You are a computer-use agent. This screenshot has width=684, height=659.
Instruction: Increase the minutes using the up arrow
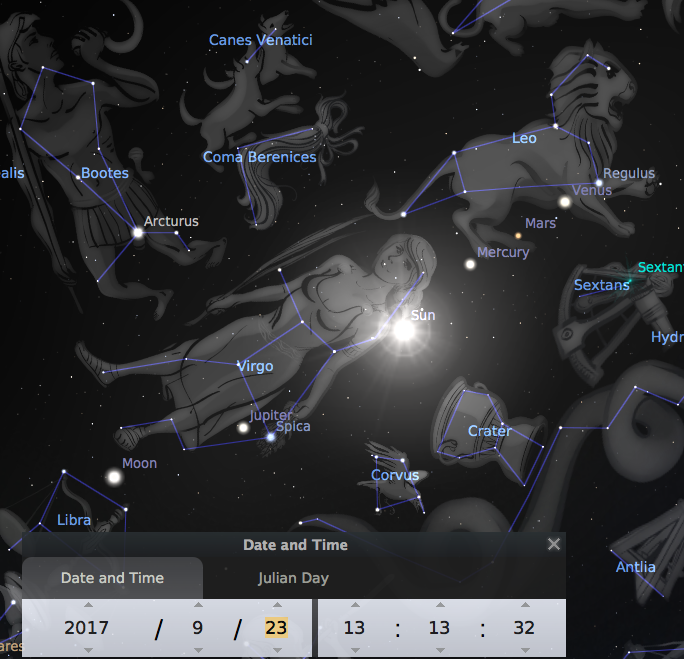pos(439,605)
